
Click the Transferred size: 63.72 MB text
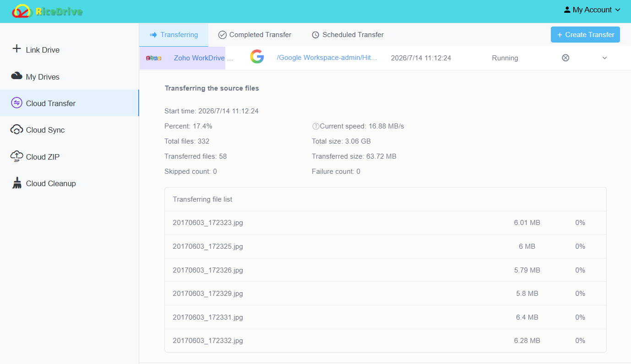(354, 156)
